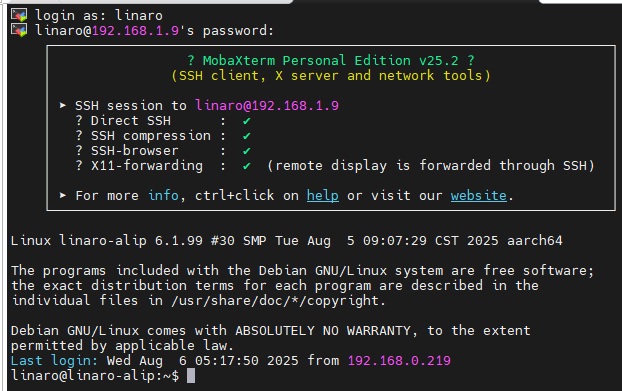
Task: Open the "help" link in the banner
Action: pos(323,196)
